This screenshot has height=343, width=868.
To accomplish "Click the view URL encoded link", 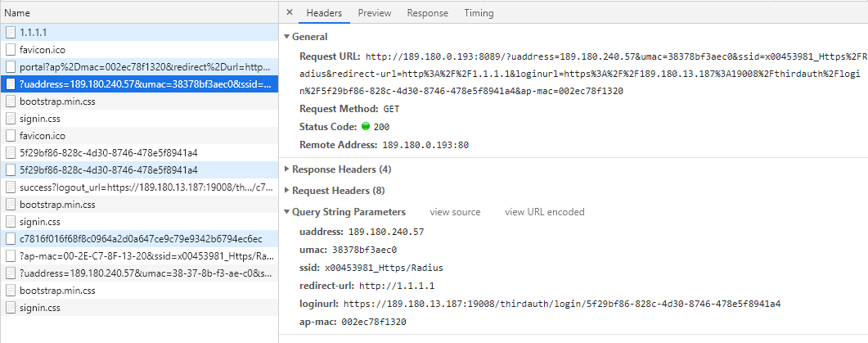I will click(x=544, y=212).
